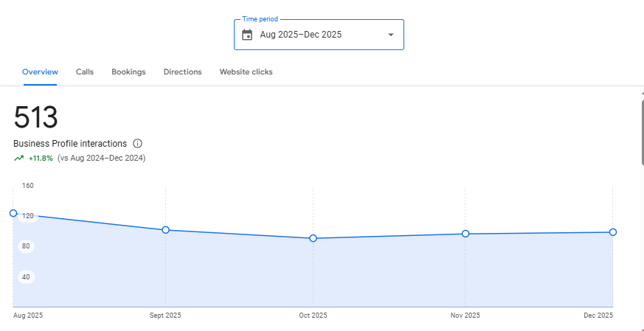The height and width of the screenshot is (331, 644).
Task: Click the Aug 2025 x-axis label
Action: coord(28,316)
